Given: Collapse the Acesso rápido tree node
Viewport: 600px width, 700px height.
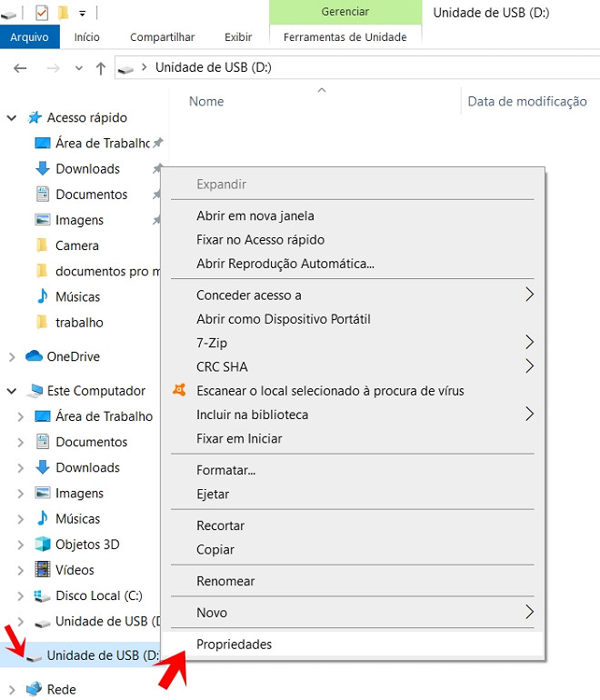Looking at the screenshot, I should 12,118.
